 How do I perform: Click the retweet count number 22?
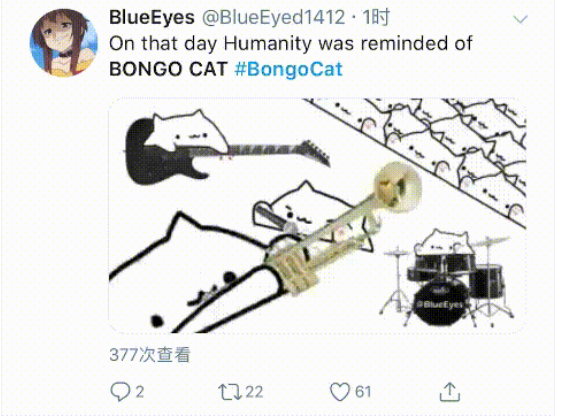254,392
